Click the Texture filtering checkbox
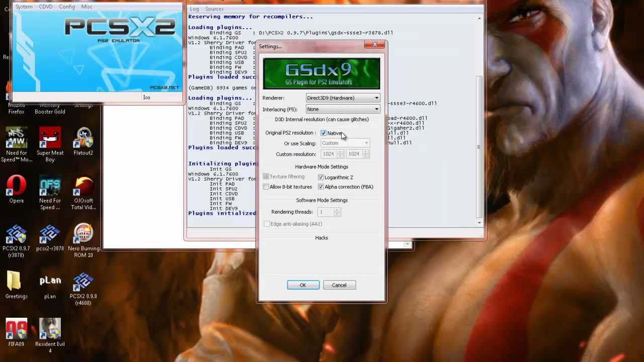This screenshot has width=644, height=362. click(x=266, y=176)
